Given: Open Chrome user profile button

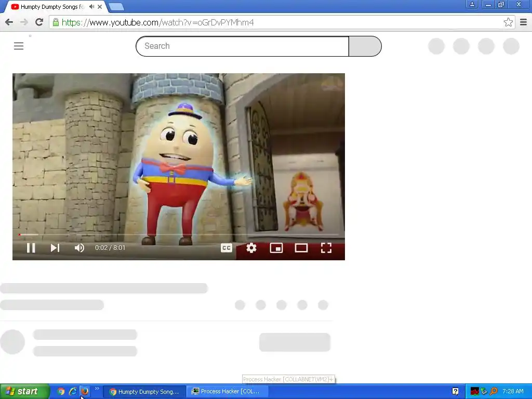Looking at the screenshot, I should pyautogui.click(x=472, y=4).
